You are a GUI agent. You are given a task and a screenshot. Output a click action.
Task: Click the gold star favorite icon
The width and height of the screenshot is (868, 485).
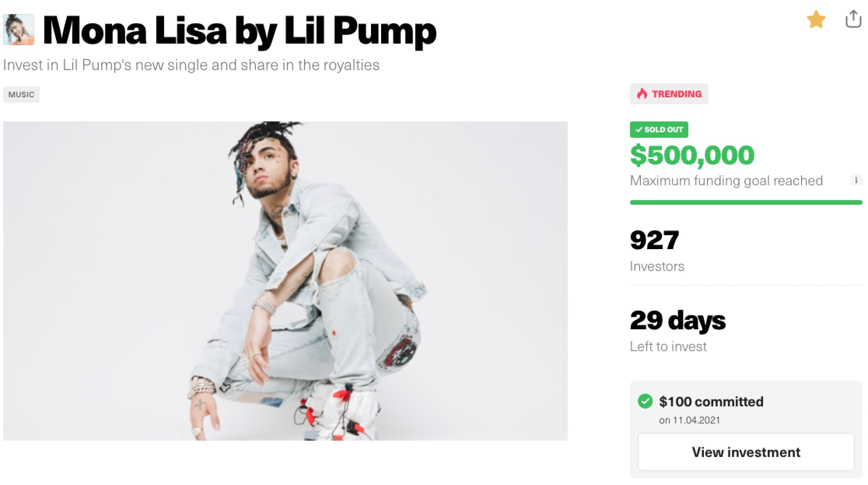point(816,19)
